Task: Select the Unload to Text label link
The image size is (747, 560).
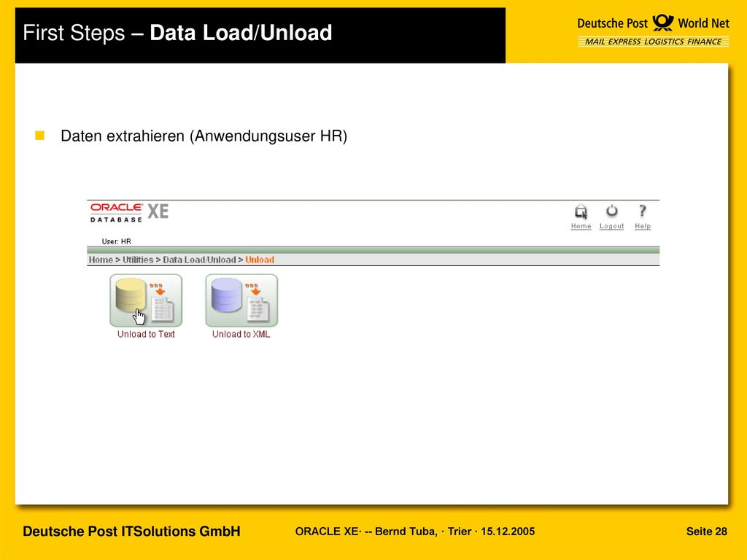Action: [146, 334]
